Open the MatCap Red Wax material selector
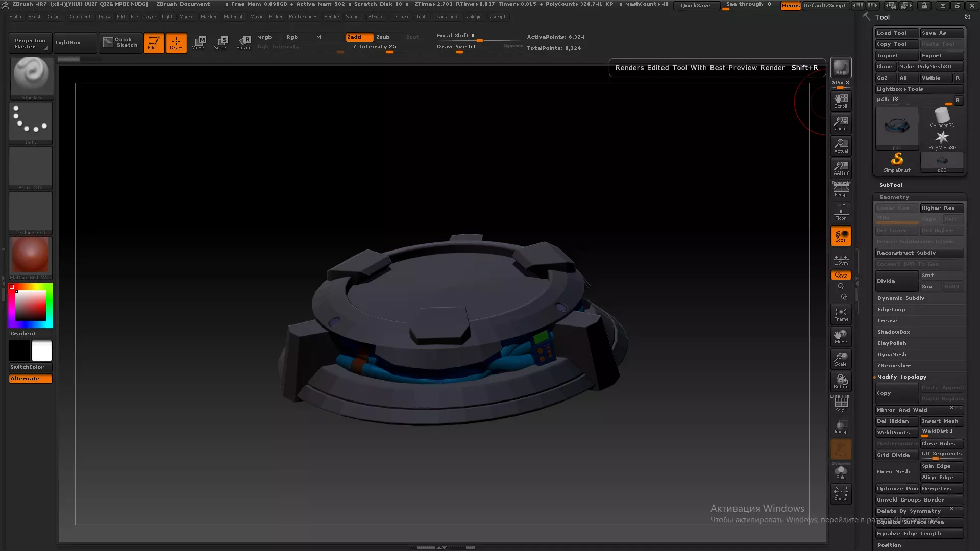980x551 pixels. pyautogui.click(x=31, y=258)
